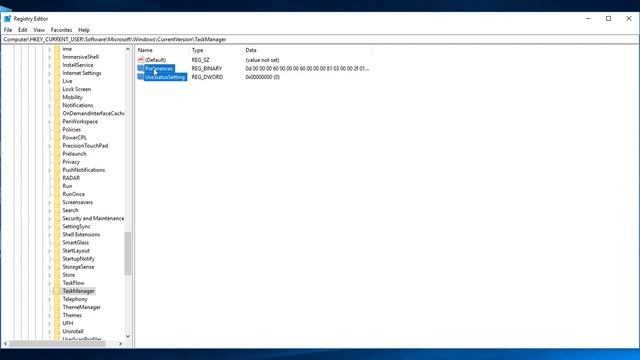Select the SmartGlass folder icon
This screenshot has height=360, width=640.
(x=57, y=242)
